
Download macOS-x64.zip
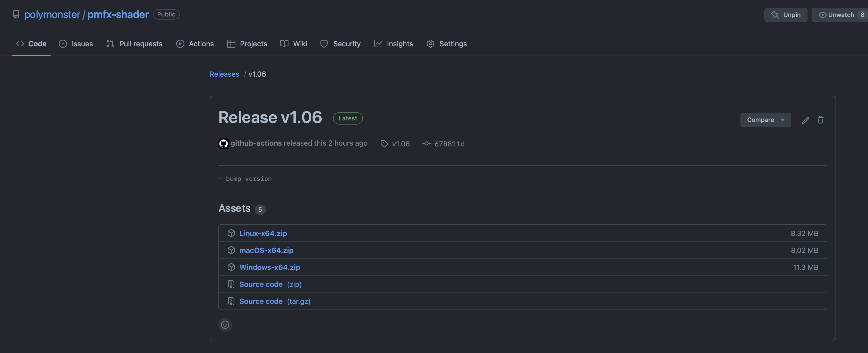(266, 250)
